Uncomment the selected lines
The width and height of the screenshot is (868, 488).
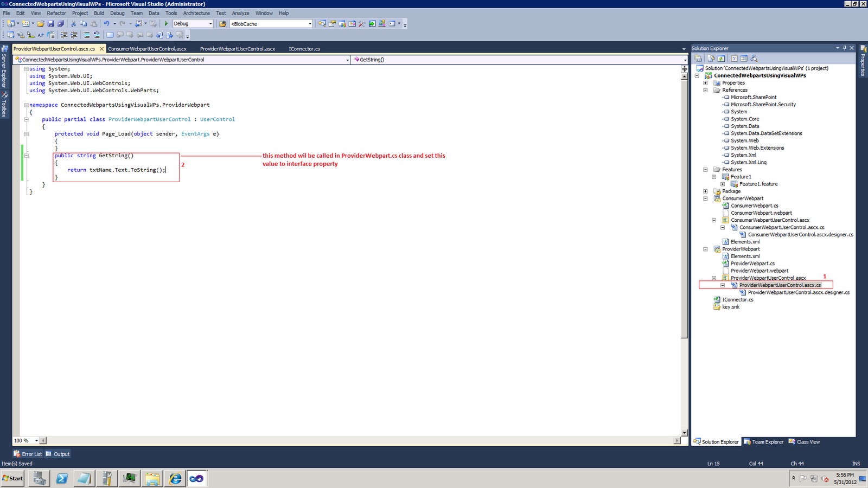97,35
